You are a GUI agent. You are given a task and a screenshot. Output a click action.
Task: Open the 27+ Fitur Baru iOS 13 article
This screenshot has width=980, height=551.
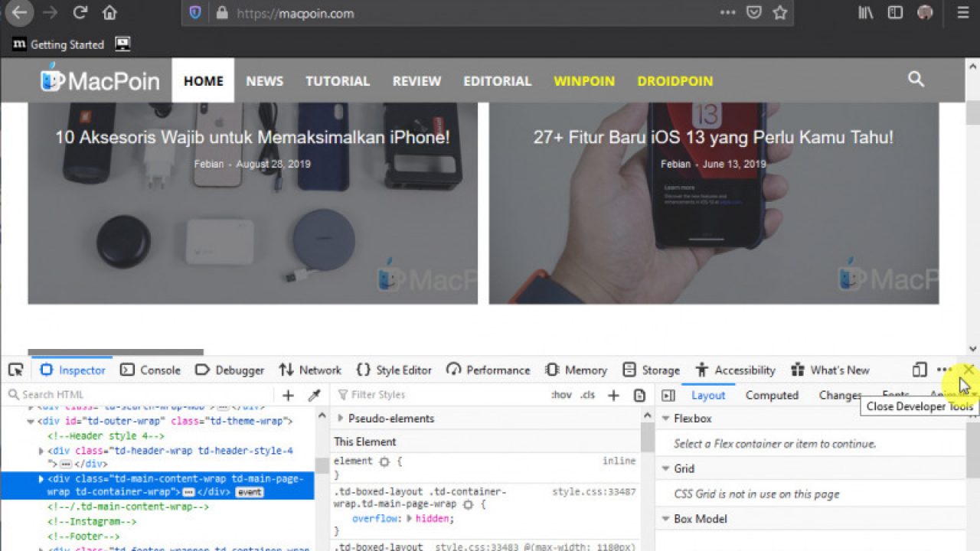[714, 203]
